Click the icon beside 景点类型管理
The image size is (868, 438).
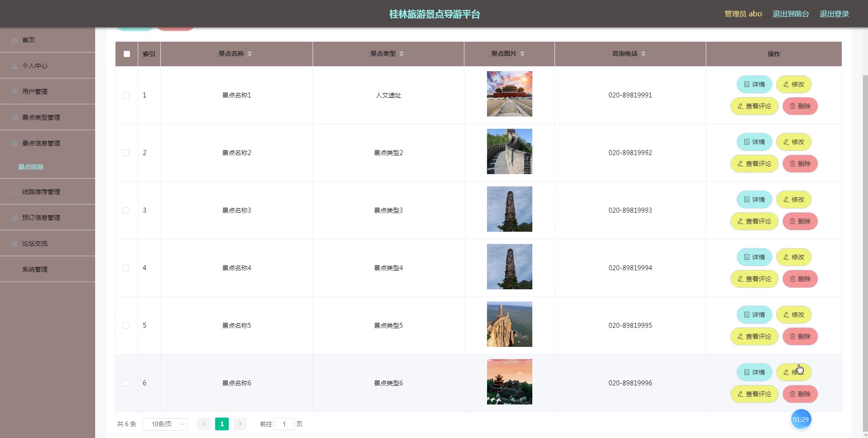[x=14, y=118]
